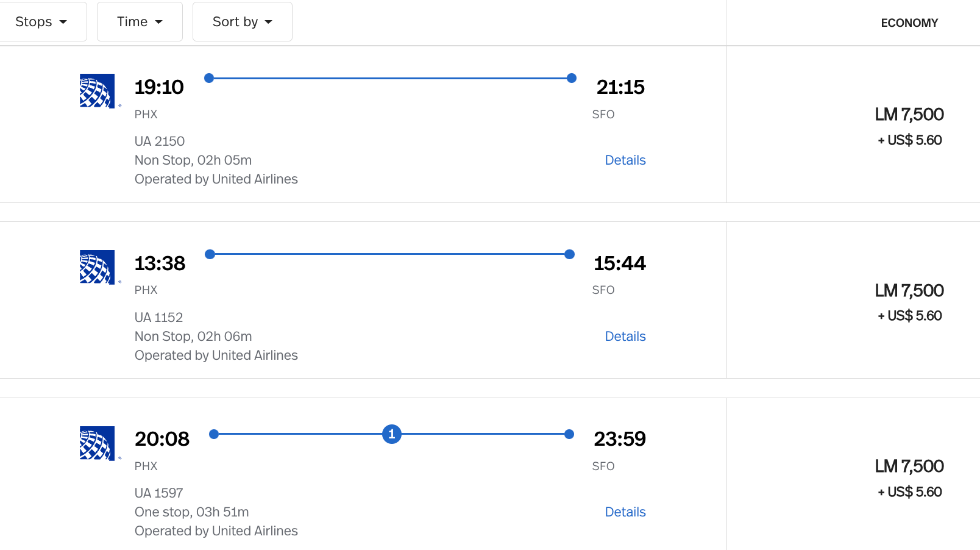Screen dimensions: 980x550
Task: Select the 20:08 departure time on UA 1597
Action: pyautogui.click(x=162, y=438)
